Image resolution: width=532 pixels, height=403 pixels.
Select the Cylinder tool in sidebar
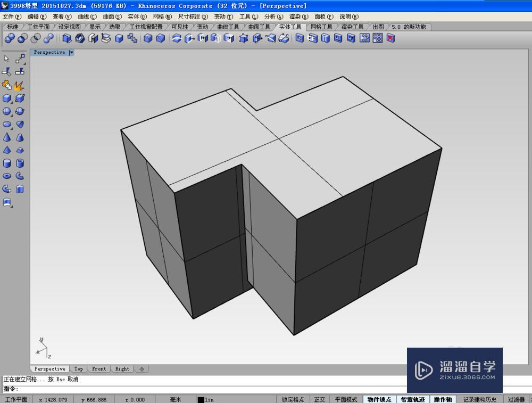click(6, 163)
